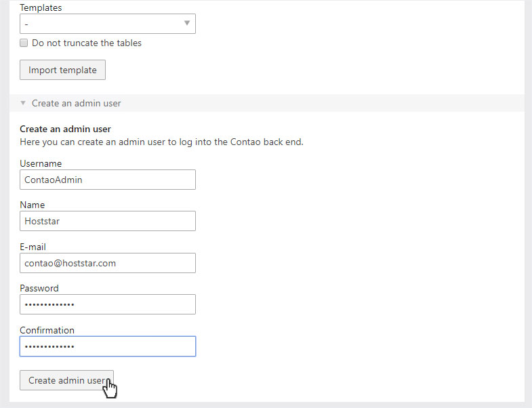
Task: Click the Confirmation field label
Action: [47, 330]
